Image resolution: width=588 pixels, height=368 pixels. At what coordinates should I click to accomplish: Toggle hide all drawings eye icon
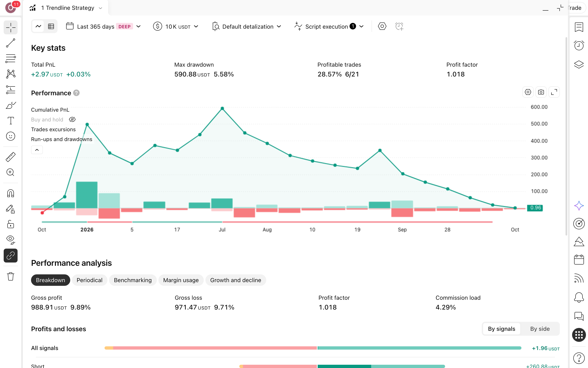tap(11, 240)
